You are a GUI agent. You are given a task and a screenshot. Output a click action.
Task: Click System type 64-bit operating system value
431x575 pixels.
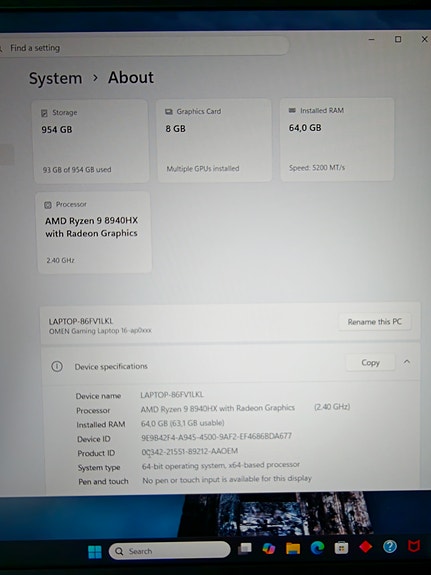click(x=221, y=465)
